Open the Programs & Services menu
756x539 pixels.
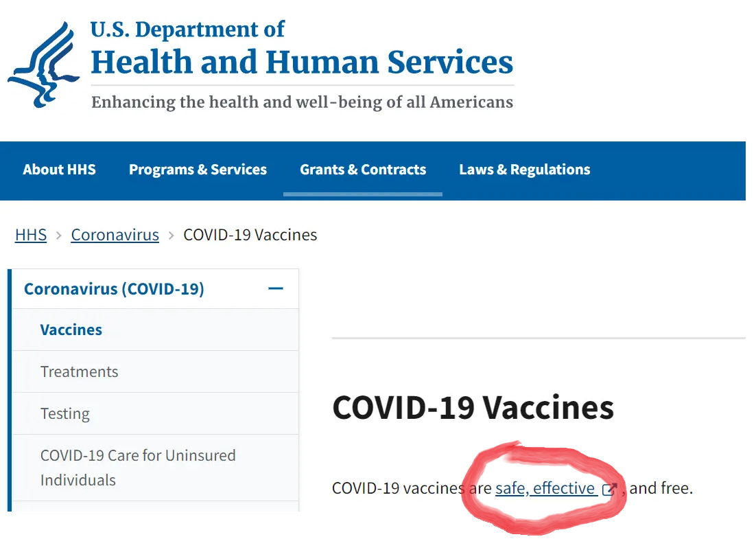pos(198,170)
